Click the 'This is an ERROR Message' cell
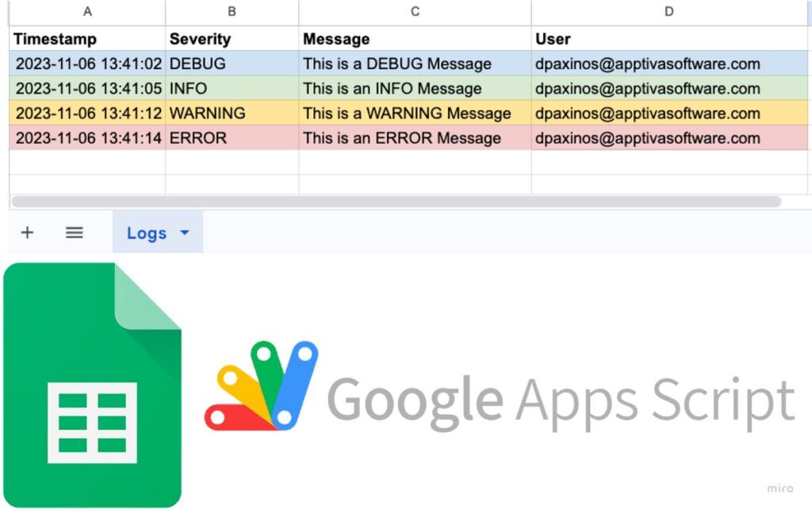Image resolution: width=812 pixels, height=511 pixels. [415, 138]
